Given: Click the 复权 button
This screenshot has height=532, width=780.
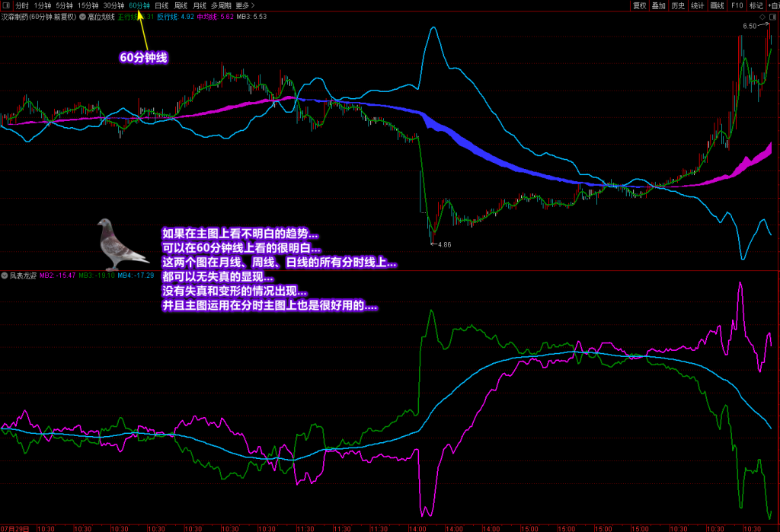Looking at the screenshot, I should point(639,5).
